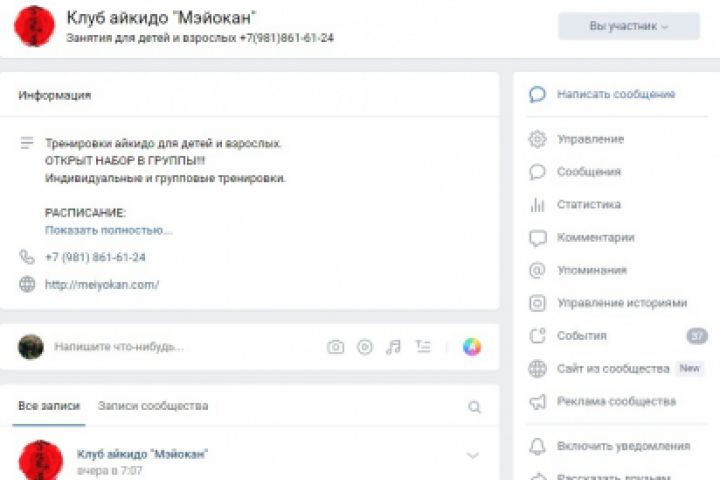
Task: Open the post timestamp 'вчера в 7:07'
Action: [110, 471]
